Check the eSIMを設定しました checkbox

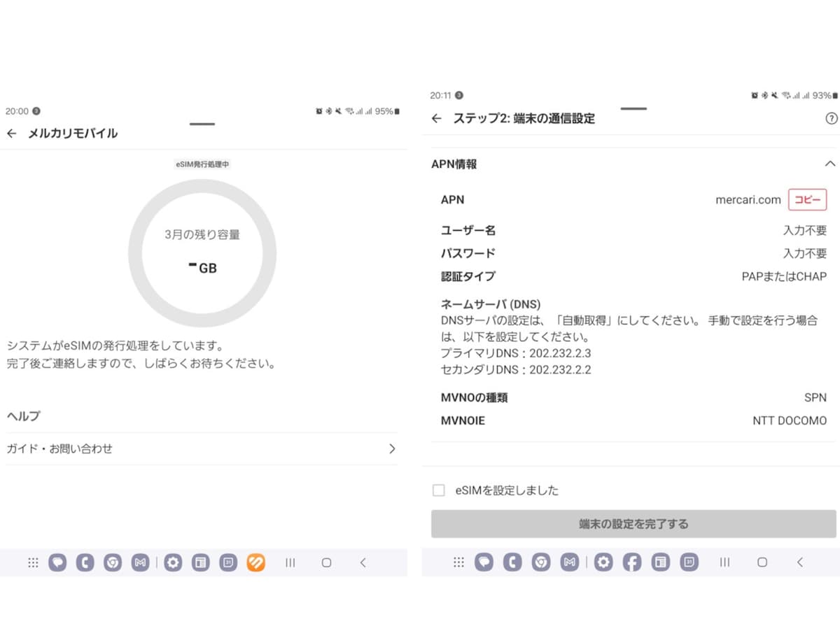click(x=439, y=490)
